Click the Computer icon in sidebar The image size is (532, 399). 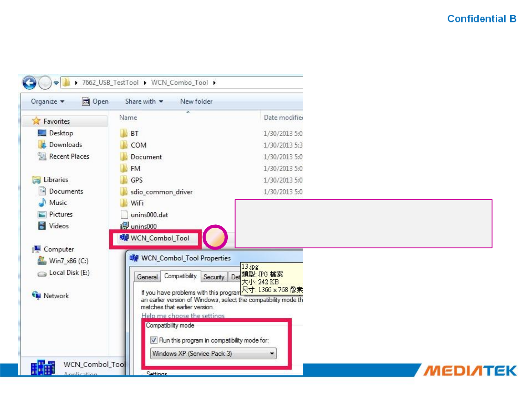coord(36,249)
